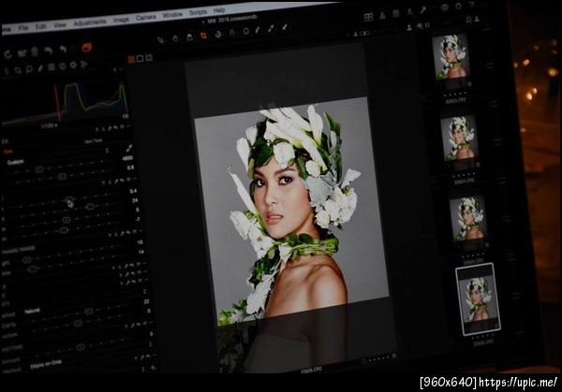This screenshot has height=392, width=562.
Task: Click the split-view layout icon at top right
Action: click(x=368, y=17)
